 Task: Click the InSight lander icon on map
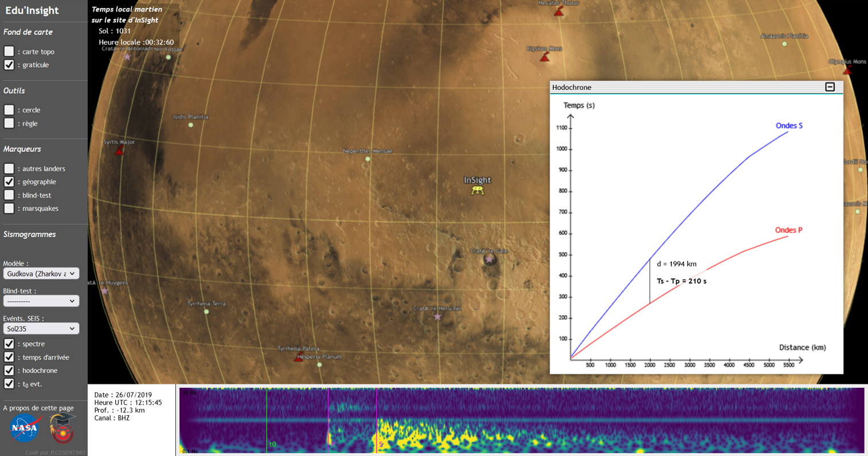pos(477,191)
